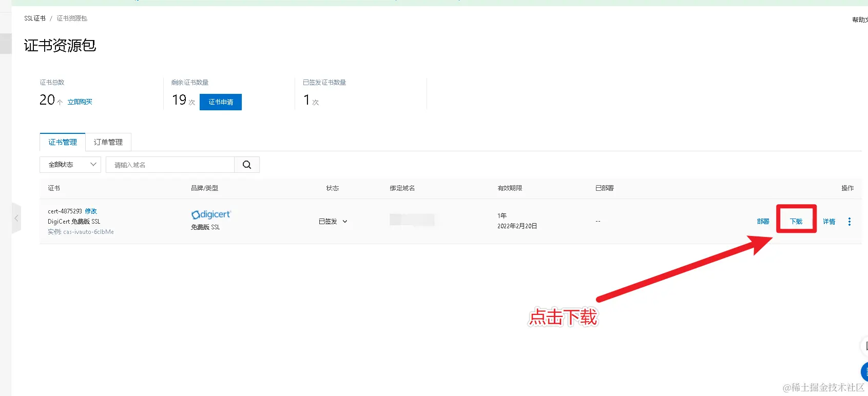The height and width of the screenshot is (396, 868).
Task: Click the 下载 download link
Action: [796, 222]
